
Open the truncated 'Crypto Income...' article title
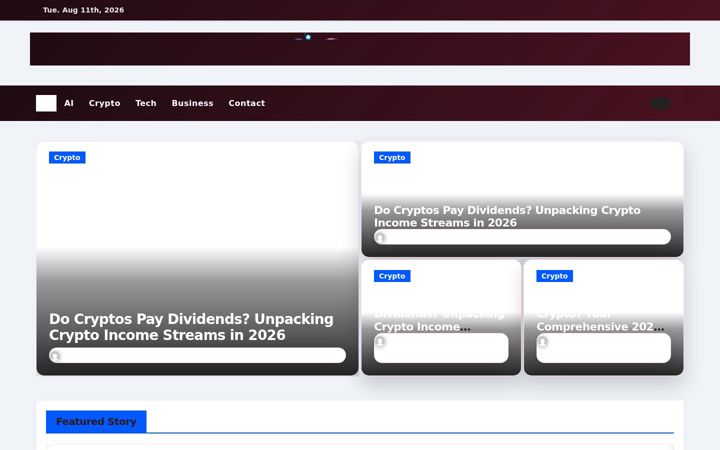[439, 321]
